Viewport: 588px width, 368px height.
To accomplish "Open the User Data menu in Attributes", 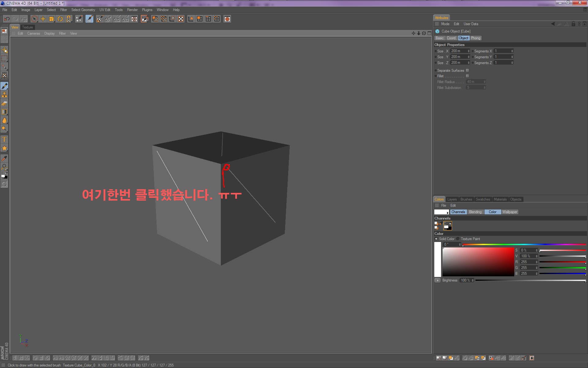I will [x=471, y=24].
